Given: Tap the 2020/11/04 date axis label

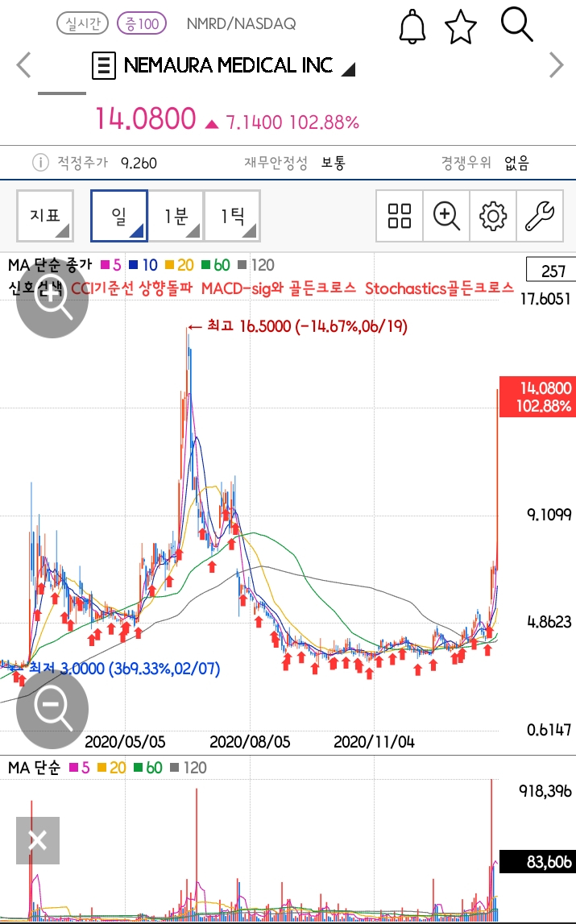Looking at the screenshot, I should pos(374,741).
